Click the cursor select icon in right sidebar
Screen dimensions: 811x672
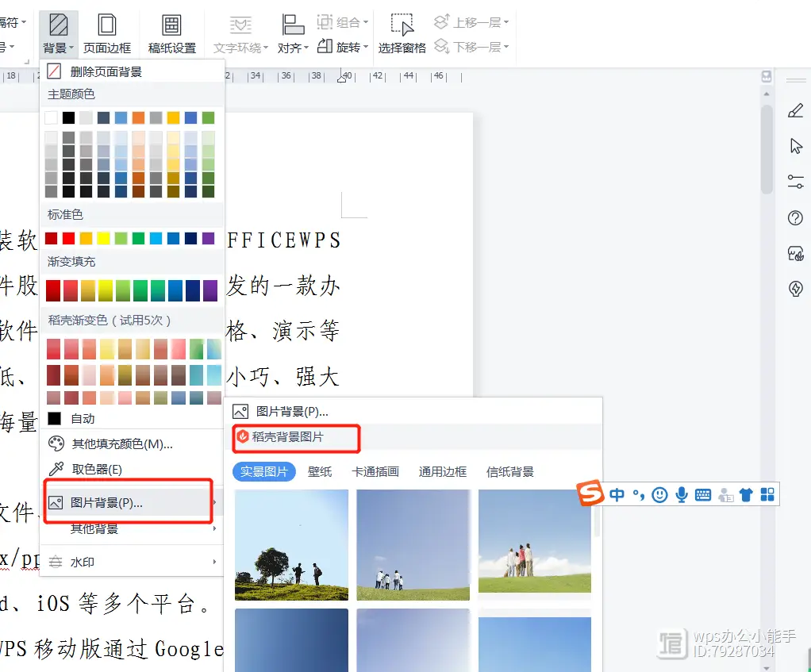[x=795, y=146]
